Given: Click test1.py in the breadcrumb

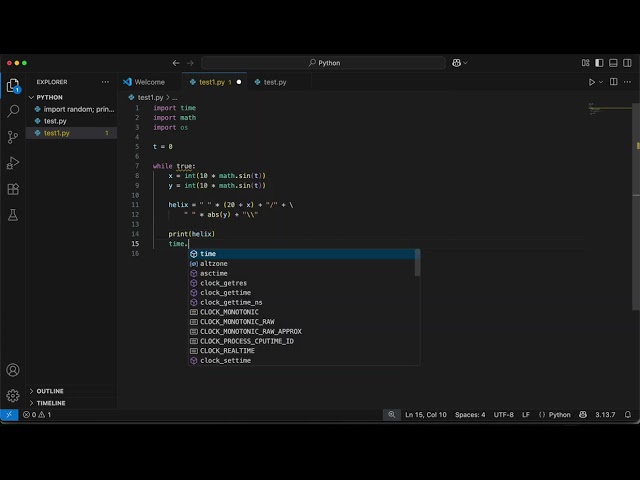Looking at the screenshot, I should (x=150, y=98).
